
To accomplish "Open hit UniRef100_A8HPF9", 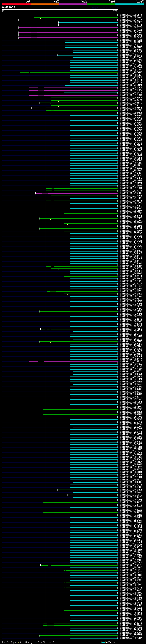I will point(131,22).
